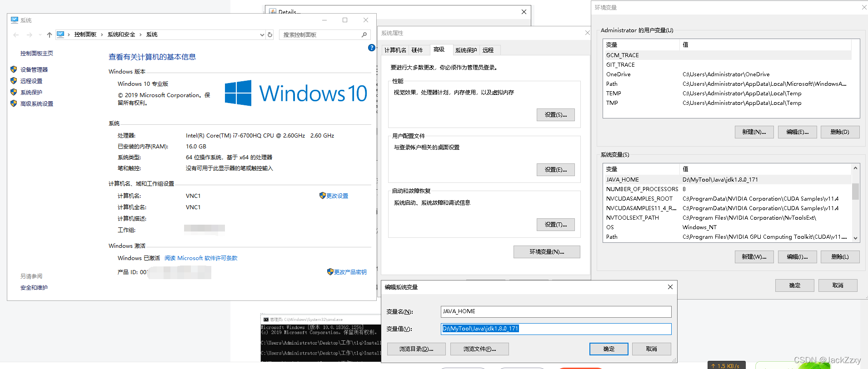Screen dimensions: 868x369
Task: Click 新建(N)... for user variables
Action: [x=754, y=132]
